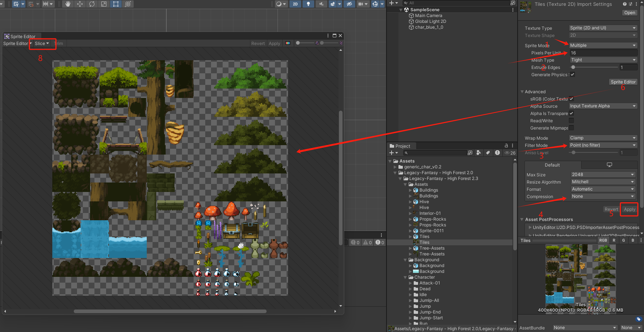Select the Rect tool
Screen dimensions: 644x332
tap(116, 4)
